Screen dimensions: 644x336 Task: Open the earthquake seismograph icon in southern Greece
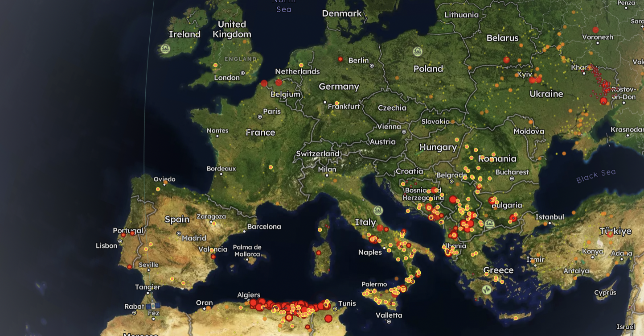click(x=487, y=289)
